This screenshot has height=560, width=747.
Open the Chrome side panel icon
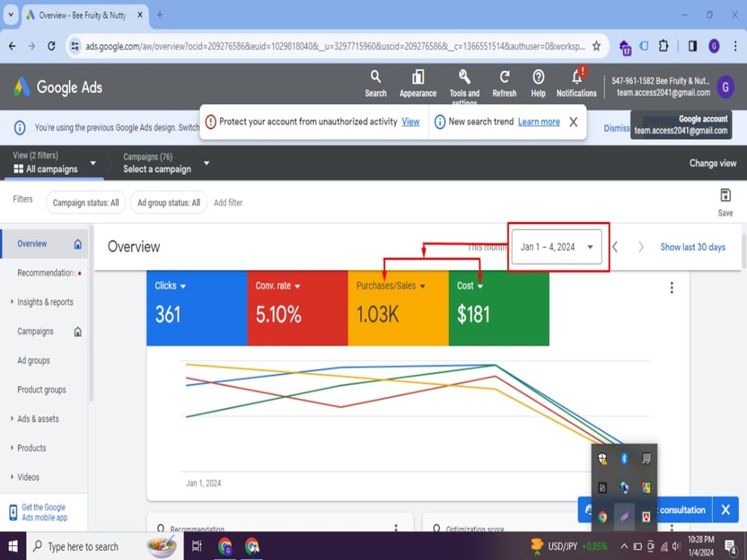point(692,46)
